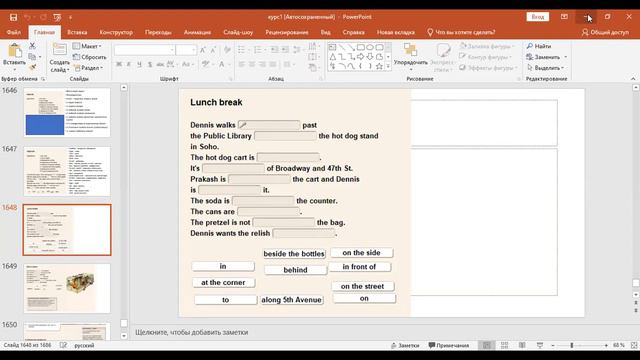Viewport: 640px width, 360px height.
Task: Open font color picker
Action: [x=222, y=64]
